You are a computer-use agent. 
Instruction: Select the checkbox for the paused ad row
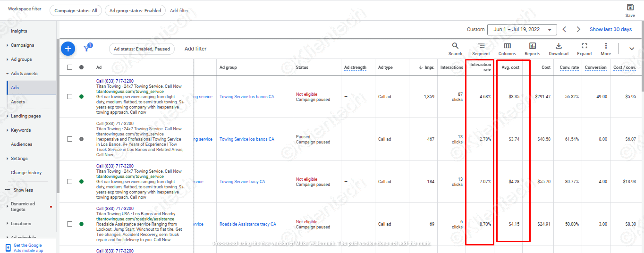70,139
